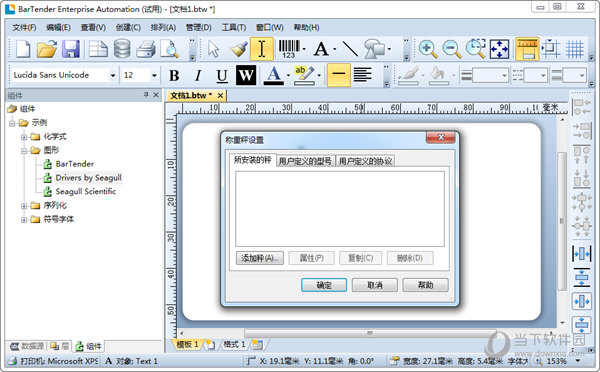This screenshot has width=600, height=372.
Task: Toggle the snap alignment guides icon
Action: (551, 49)
